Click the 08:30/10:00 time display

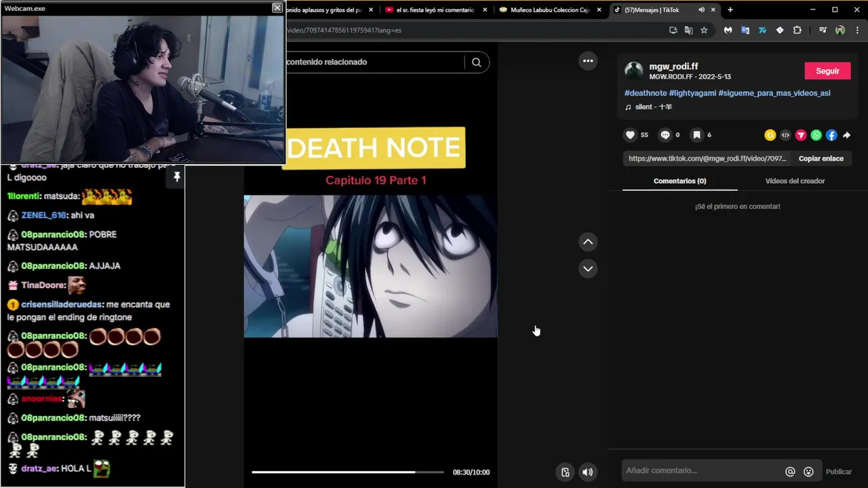point(471,472)
